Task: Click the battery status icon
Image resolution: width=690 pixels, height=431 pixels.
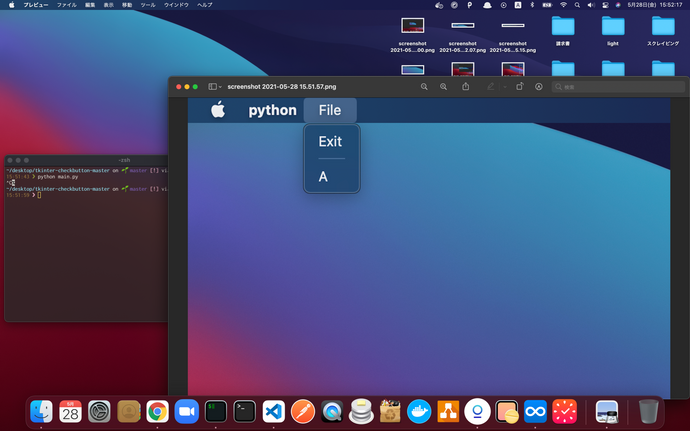Action: [x=547, y=5]
